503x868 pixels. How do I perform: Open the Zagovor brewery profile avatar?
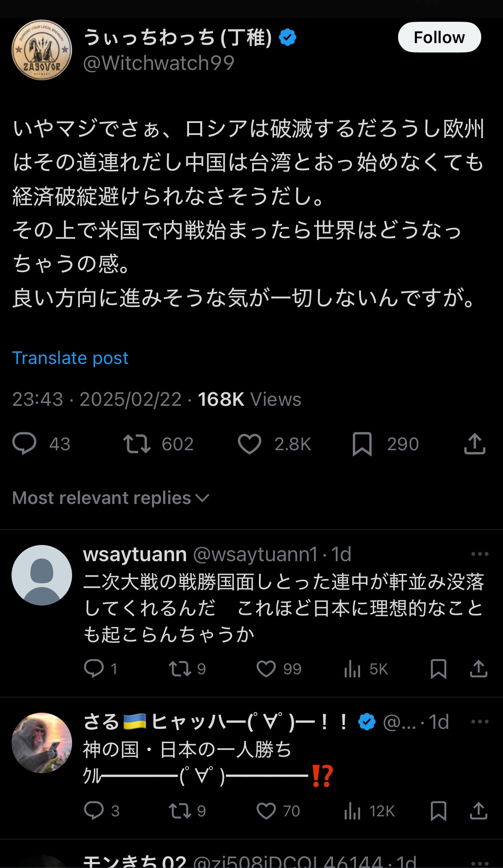[x=42, y=50]
